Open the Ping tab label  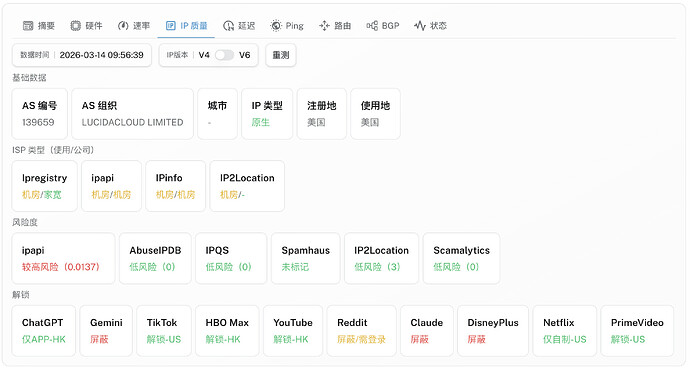(x=294, y=26)
